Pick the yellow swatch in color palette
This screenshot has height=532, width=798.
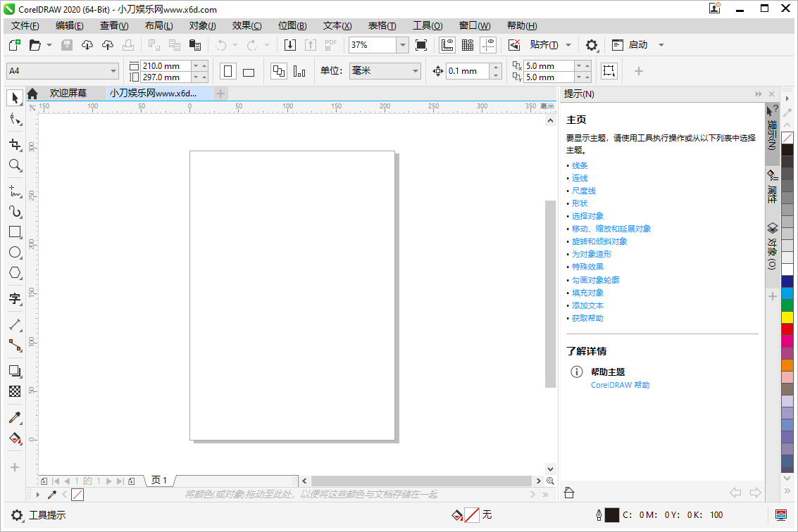787,317
